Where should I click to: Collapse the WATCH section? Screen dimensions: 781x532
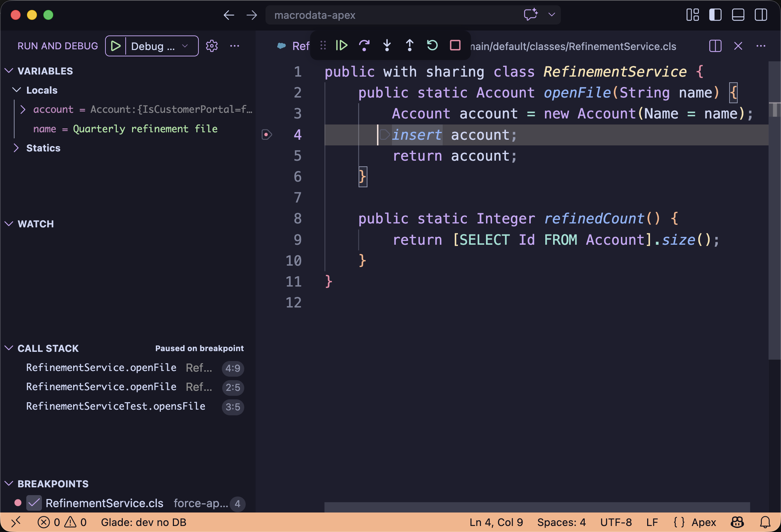(x=9, y=224)
